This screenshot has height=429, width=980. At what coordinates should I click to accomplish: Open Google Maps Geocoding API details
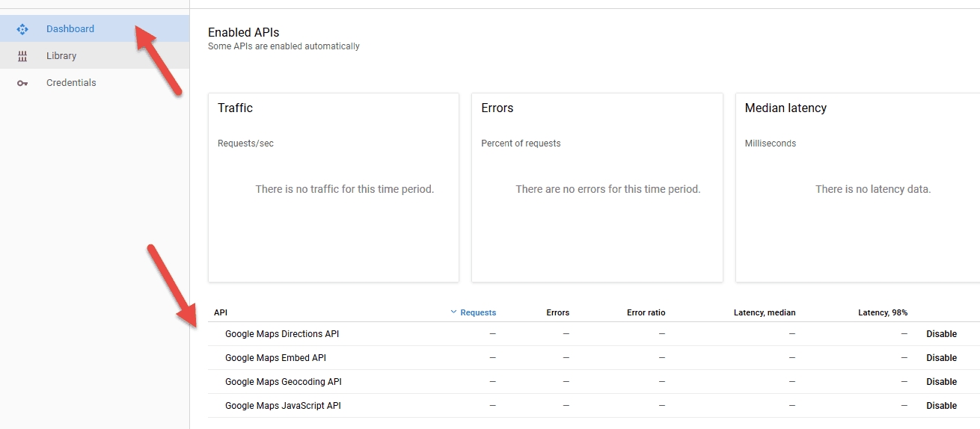click(283, 382)
